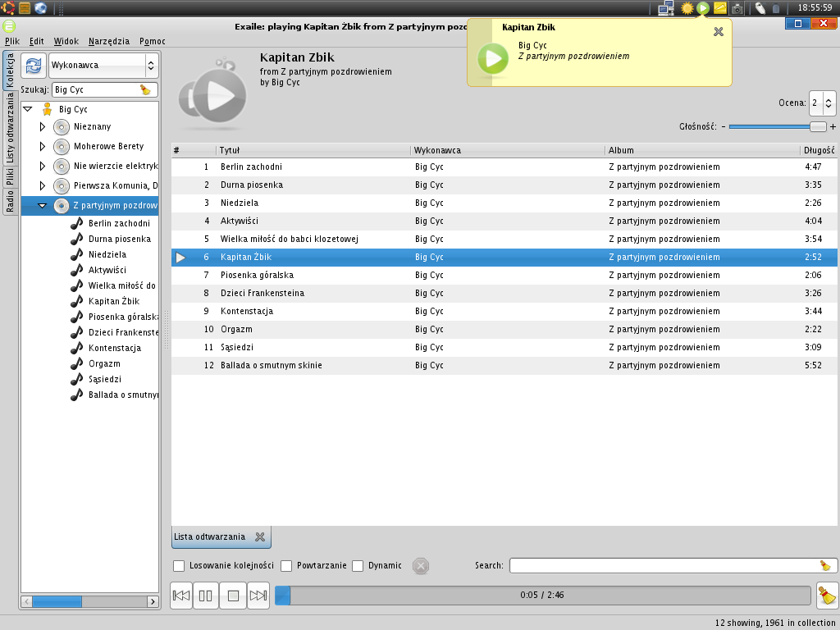Image resolution: width=840 pixels, height=630 pixels.
Task: Focus the Szukaj collection filter field
Action: coord(97,89)
